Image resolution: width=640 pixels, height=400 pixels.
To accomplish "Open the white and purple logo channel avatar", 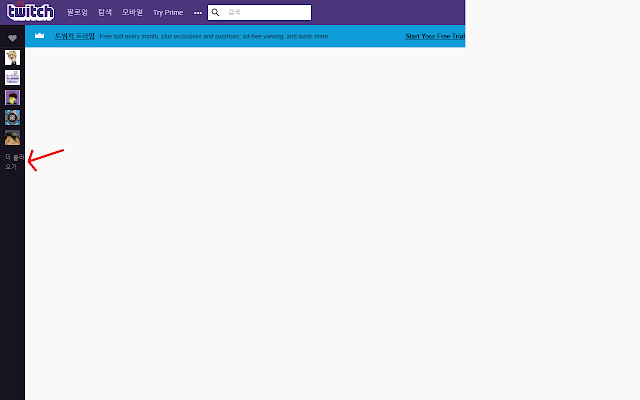I will (x=12, y=78).
